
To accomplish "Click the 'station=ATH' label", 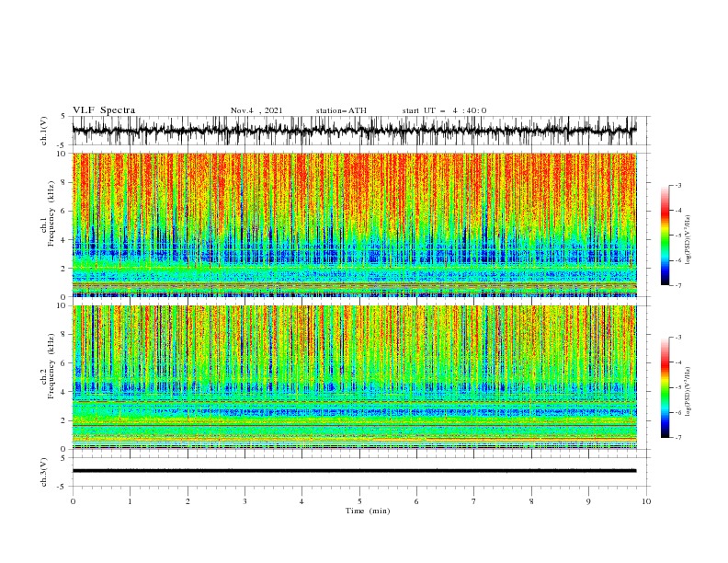I will 341,110.
